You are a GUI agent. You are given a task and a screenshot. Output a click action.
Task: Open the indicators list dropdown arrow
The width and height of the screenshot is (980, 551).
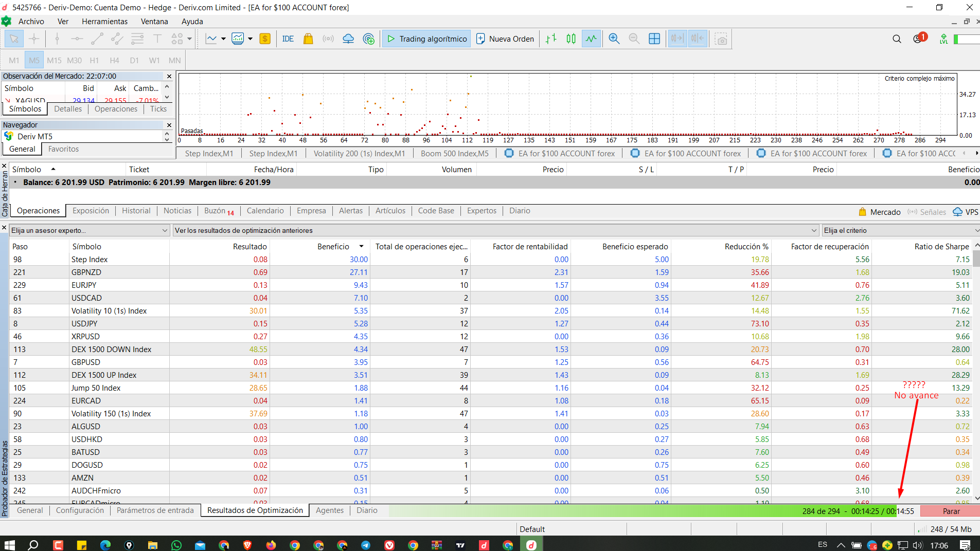(250, 39)
